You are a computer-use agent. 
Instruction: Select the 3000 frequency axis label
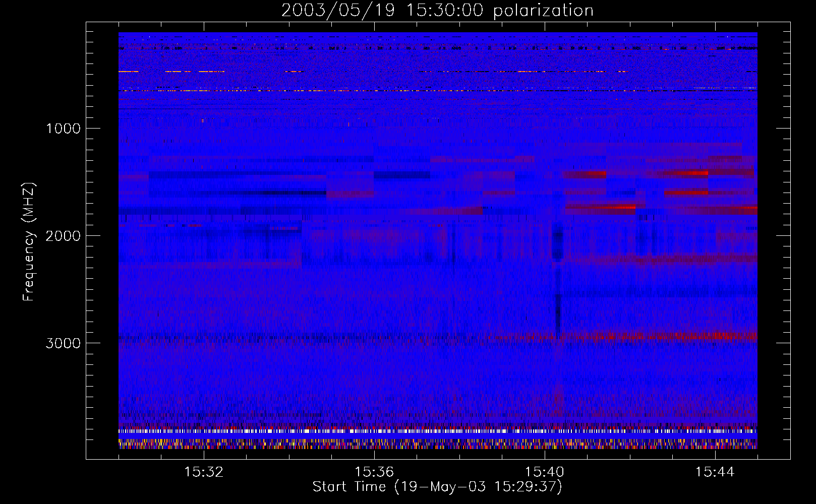coord(63,343)
